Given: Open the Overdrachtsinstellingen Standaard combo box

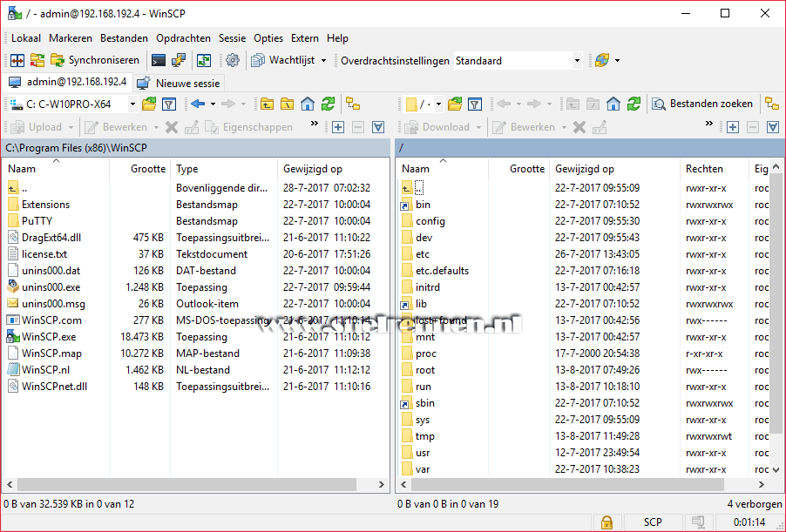Looking at the screenshot, I should (518, 61).
